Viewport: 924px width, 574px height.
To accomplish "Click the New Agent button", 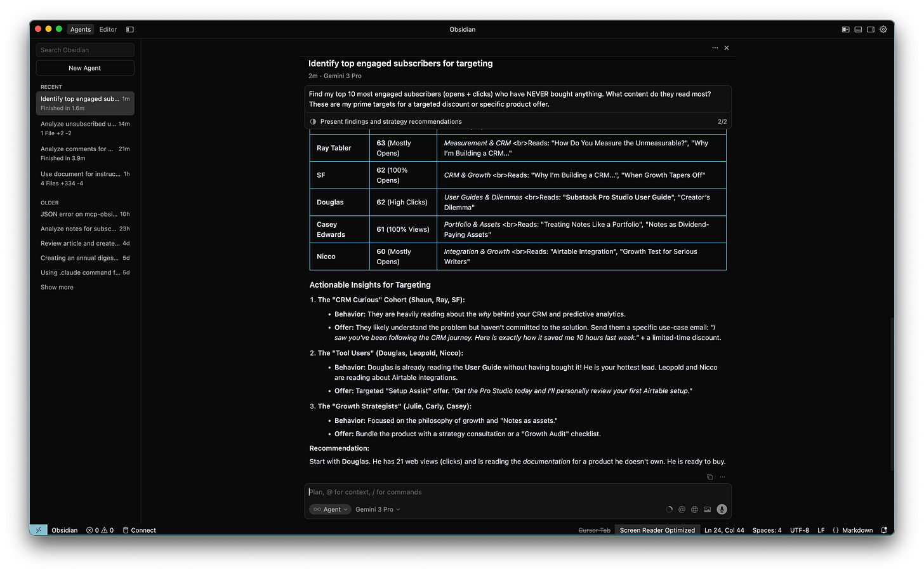I will click(x=85, y=68).
